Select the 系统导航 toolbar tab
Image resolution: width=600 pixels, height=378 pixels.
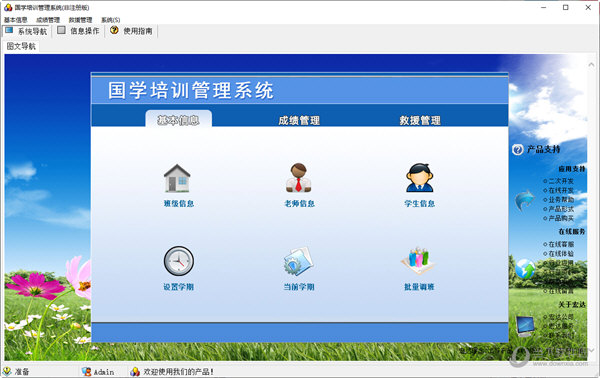[x=26, y=31]
